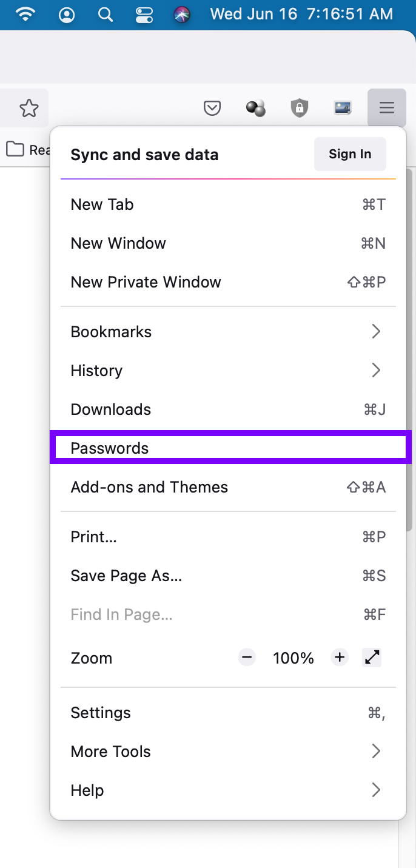Choose New Private Window
Image resolution: width=416 pixels, height=868 pixels.
(228, 282)
